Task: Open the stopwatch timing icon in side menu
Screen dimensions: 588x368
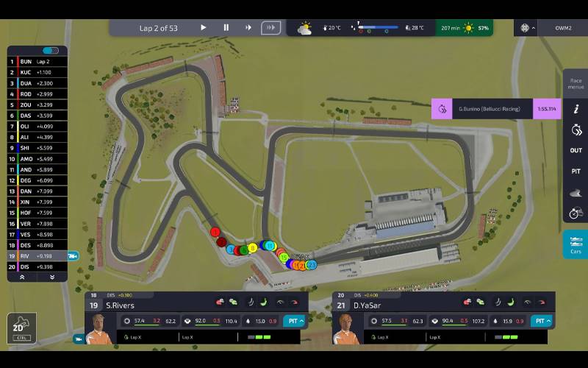Action: tap(576, 213)
